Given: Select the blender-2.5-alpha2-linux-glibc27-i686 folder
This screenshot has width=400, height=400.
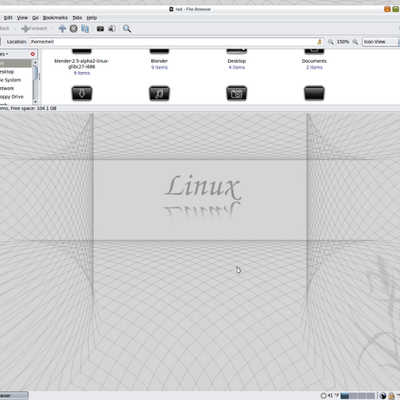Looking at the screenshot, I should [x=82, y=64].
